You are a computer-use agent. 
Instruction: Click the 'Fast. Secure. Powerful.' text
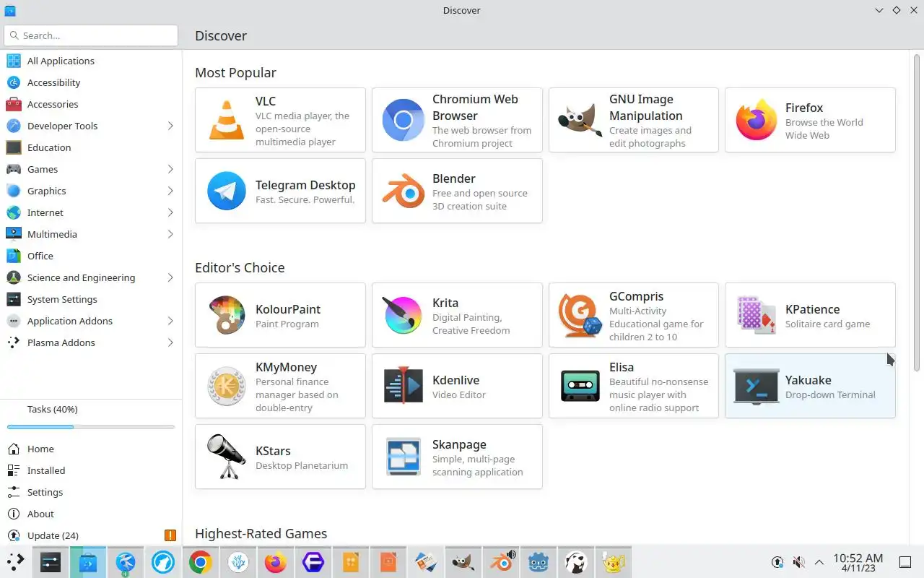click(305, 199)
